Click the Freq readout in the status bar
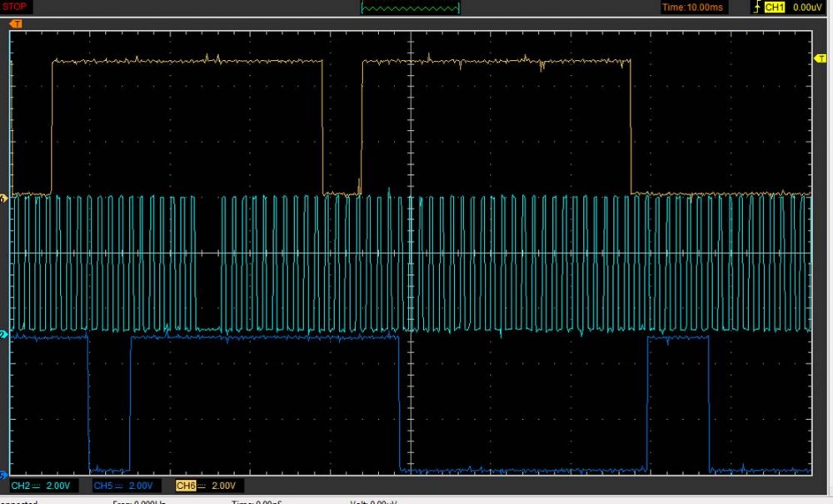Screen dimensions: 833x504 point(140,502)
